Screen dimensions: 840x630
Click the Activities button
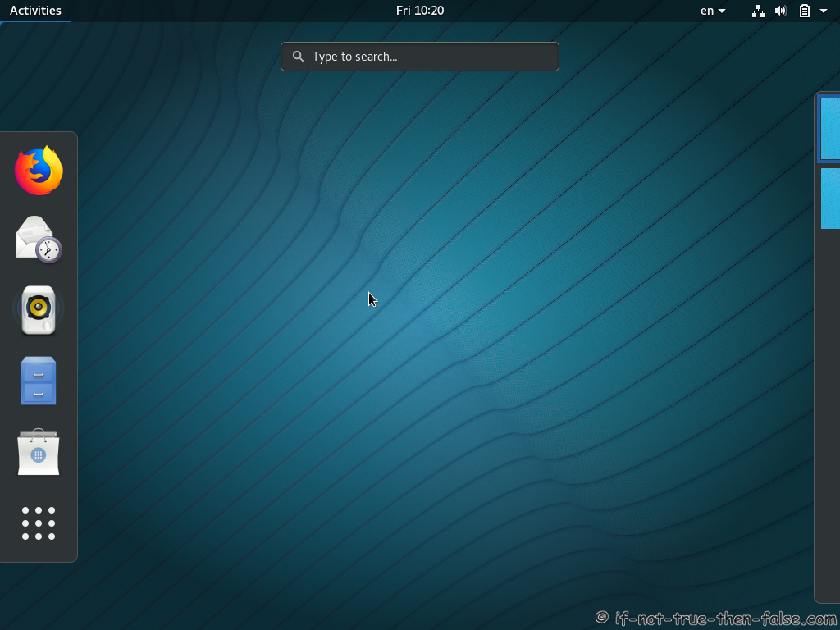click(x=35, y=11)
